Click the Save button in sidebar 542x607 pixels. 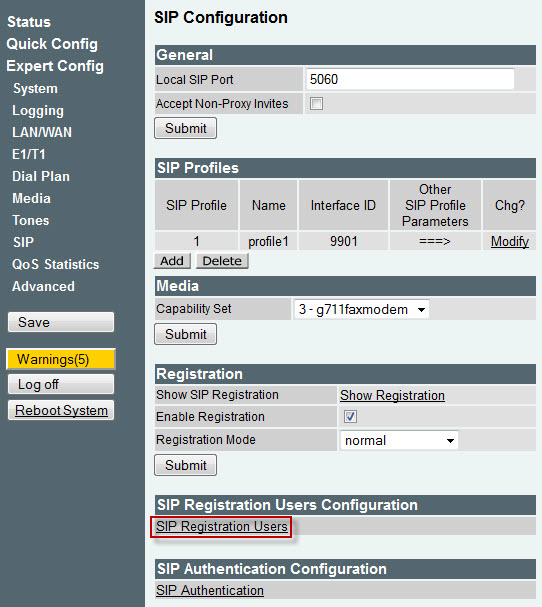61,322
